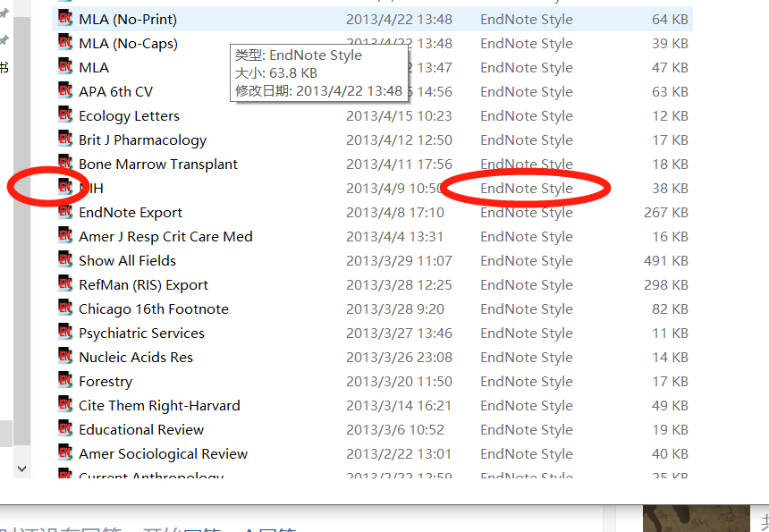Click the date 2013/3/14 16:21
Screen dimensions: 769x532
[399, 406]
